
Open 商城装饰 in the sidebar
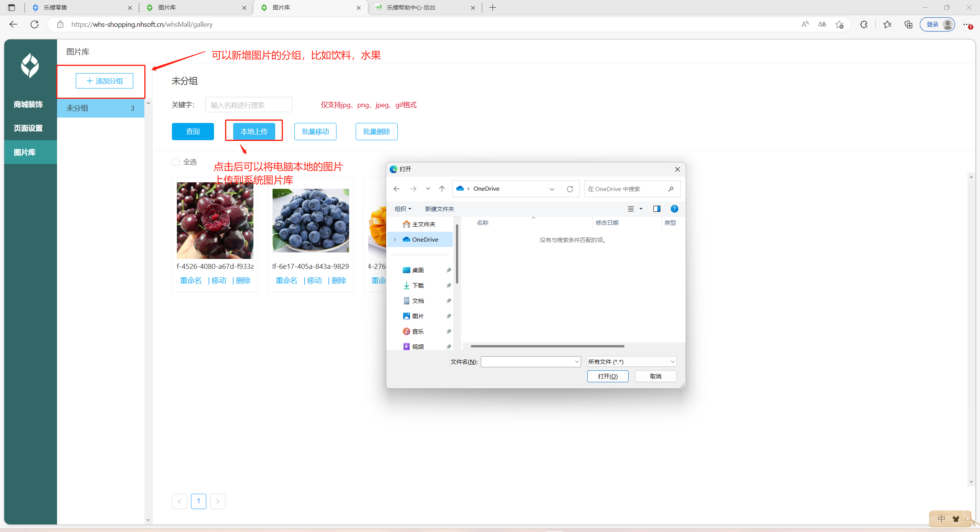pyautogui.click(x=28, y=104)
